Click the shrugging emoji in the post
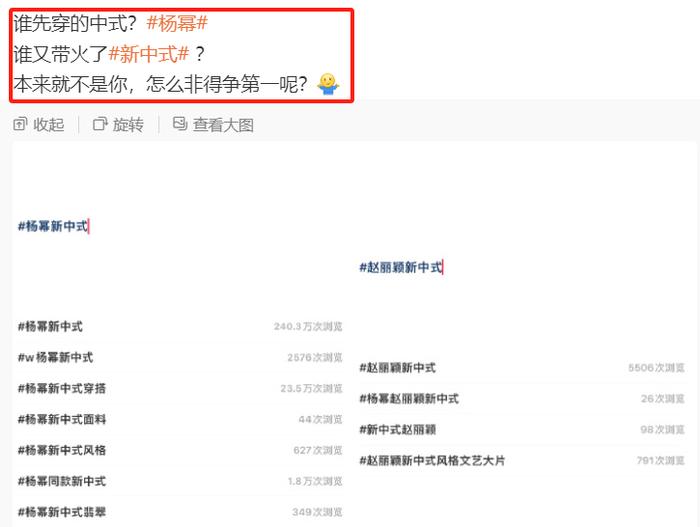 click(x=328, y=84)
